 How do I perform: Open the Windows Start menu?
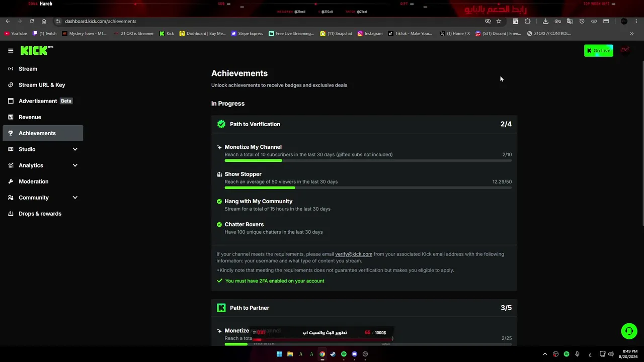(x=279, y=354)
